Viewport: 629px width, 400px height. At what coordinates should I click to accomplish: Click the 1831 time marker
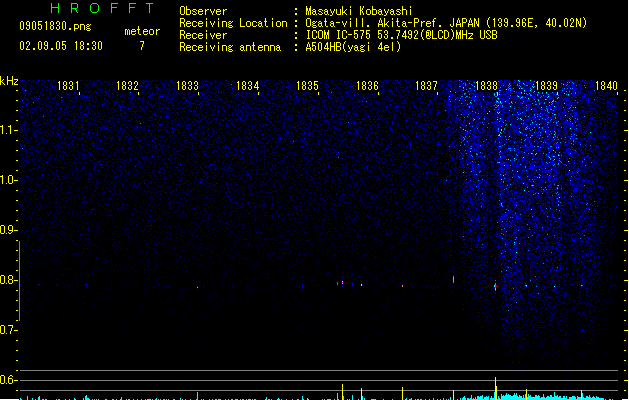[x=68, y=86]
